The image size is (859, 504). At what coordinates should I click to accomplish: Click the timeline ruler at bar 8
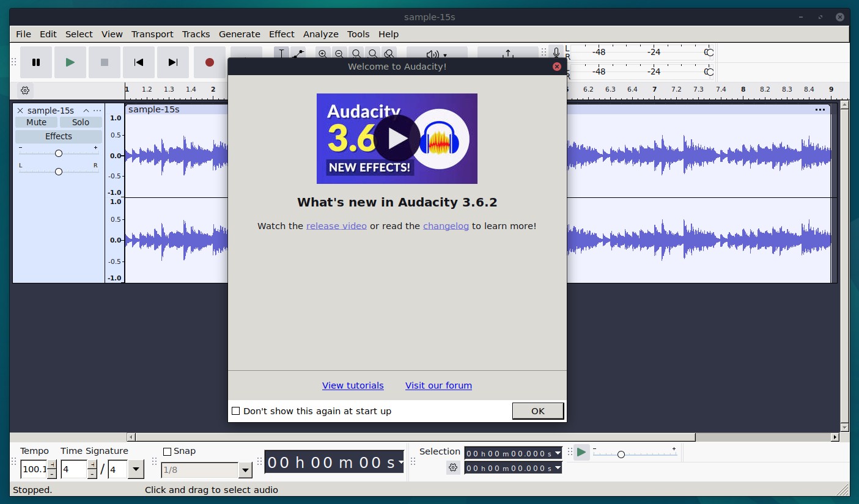click(x=743, y=89)
